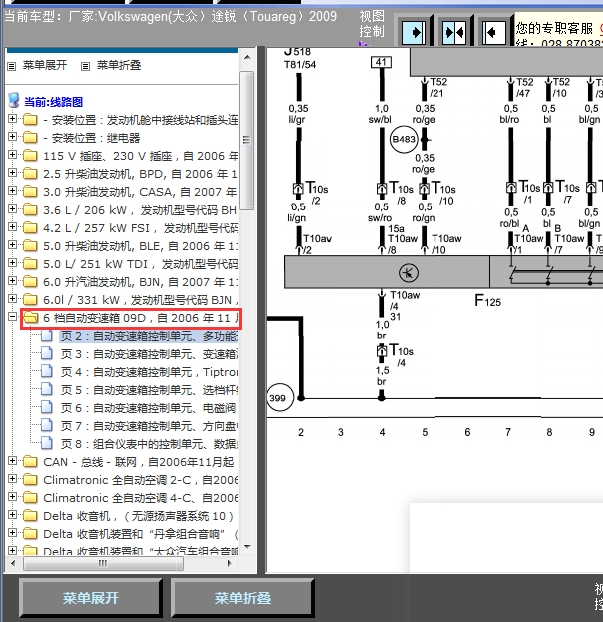This screenshot has height=622, width=603.
Task: Click the collapse-left view control icon
Action: [x=494, y=32]
